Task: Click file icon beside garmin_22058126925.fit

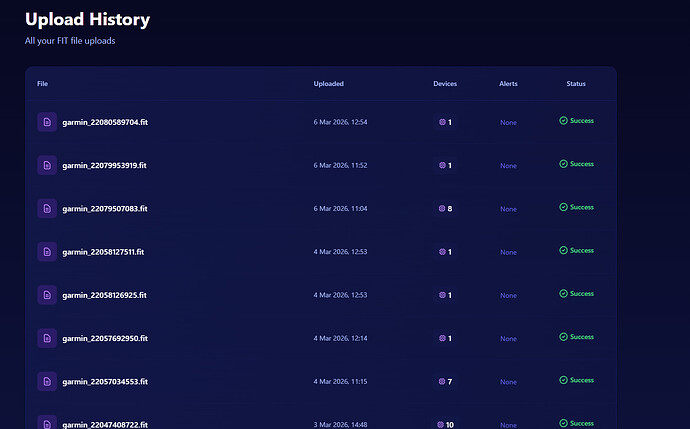Action: coord(47,295)
